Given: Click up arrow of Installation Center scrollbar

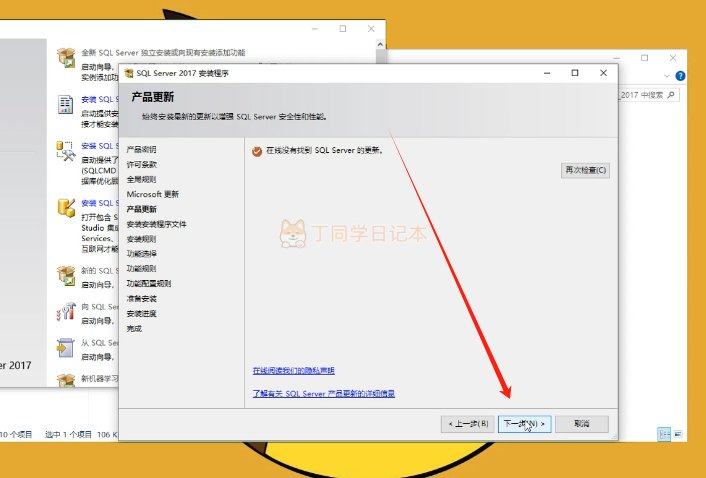Looking at the screenshot, I should [x=380, y=44].
